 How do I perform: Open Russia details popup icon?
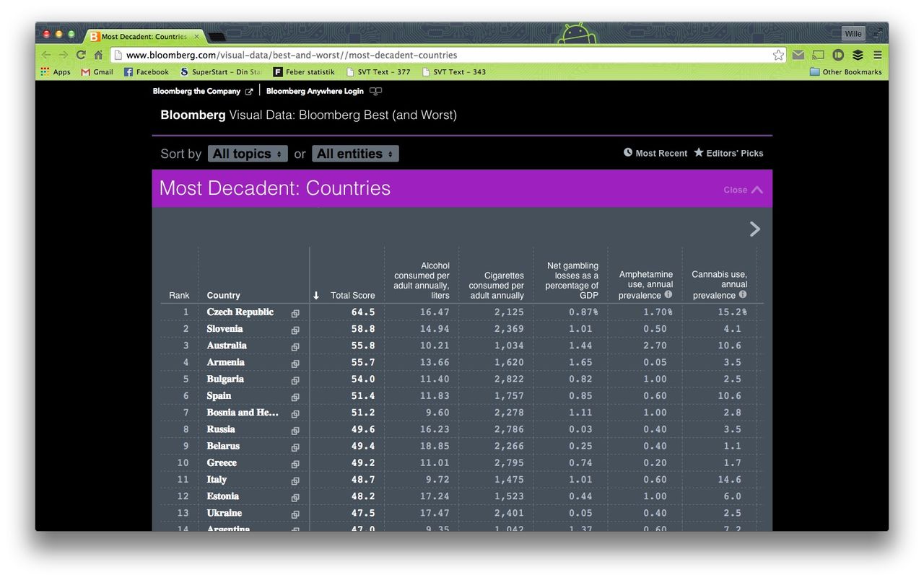click(x=295, y=431)
